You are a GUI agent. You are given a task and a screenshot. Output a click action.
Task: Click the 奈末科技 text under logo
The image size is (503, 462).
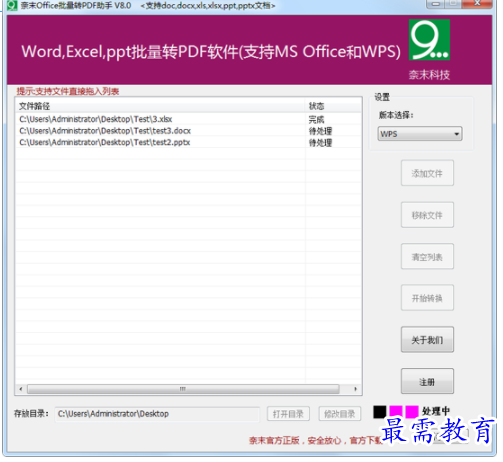[429, 75]
